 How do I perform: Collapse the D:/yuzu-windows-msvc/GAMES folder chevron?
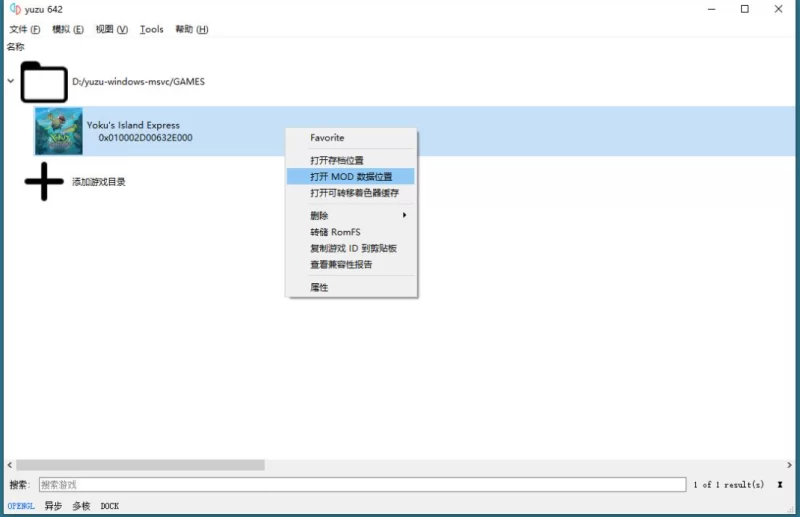[11, 81]
